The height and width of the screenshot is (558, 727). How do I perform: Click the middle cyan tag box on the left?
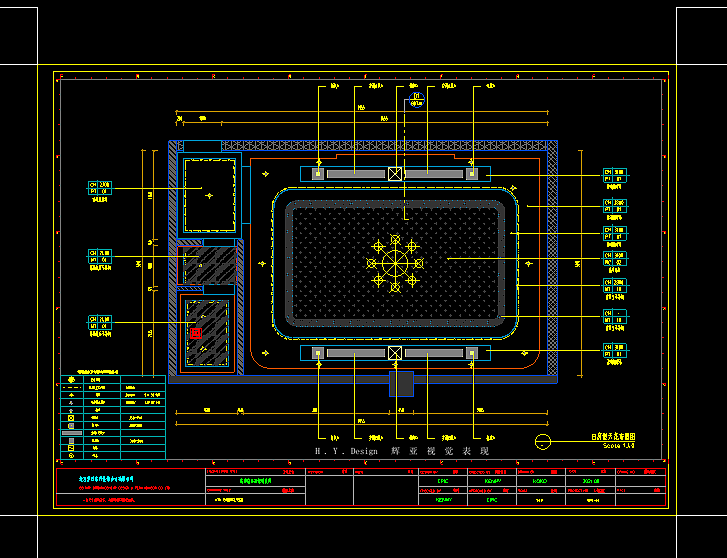[100, 257]
